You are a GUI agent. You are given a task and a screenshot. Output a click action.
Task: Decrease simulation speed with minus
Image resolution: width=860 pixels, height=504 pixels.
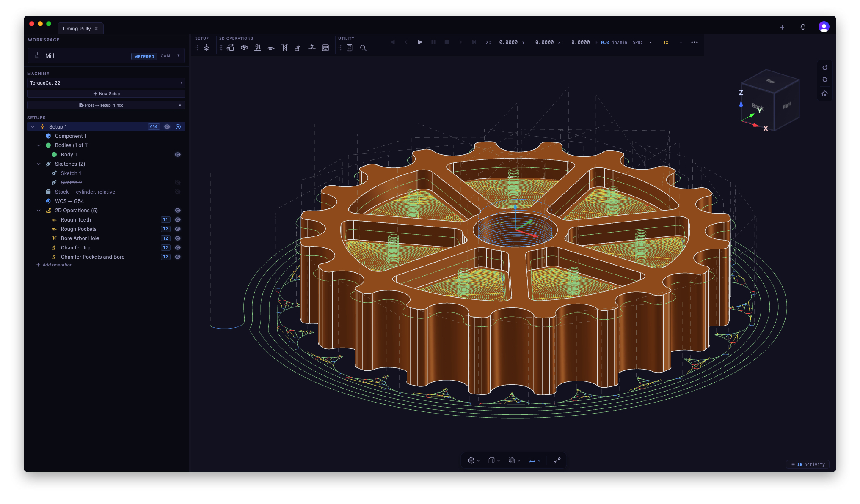(x=651, y=42)
